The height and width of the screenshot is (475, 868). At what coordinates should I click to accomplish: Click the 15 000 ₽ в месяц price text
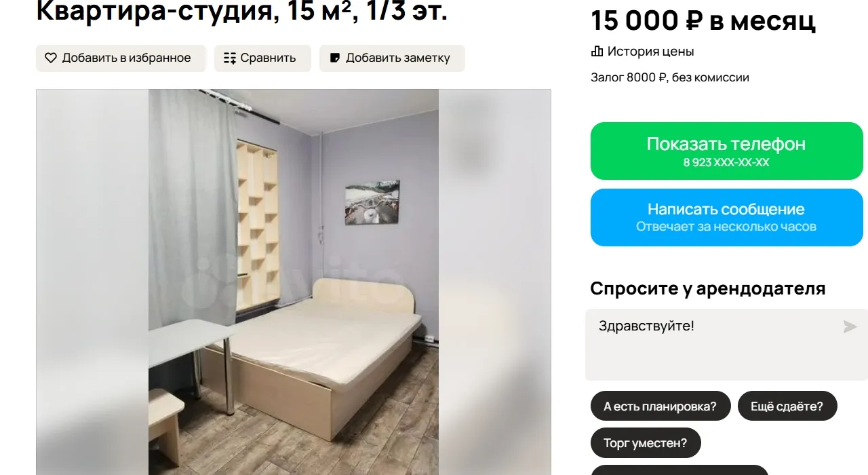tap(703, 21)
